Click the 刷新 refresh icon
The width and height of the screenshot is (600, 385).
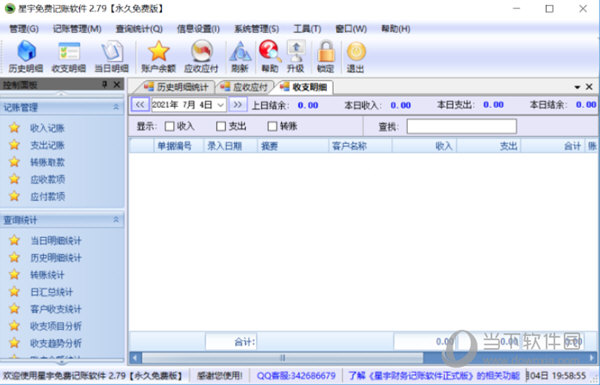[240, 56]
